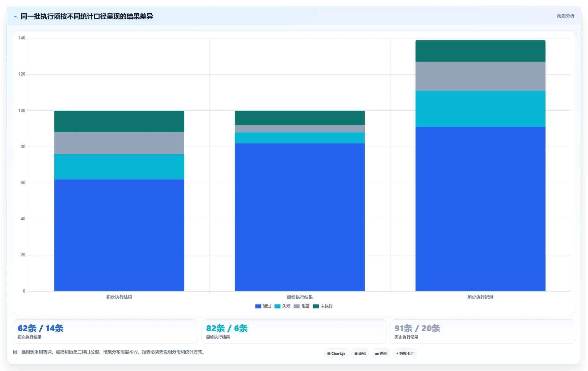Click the 表格 tag

360,353
